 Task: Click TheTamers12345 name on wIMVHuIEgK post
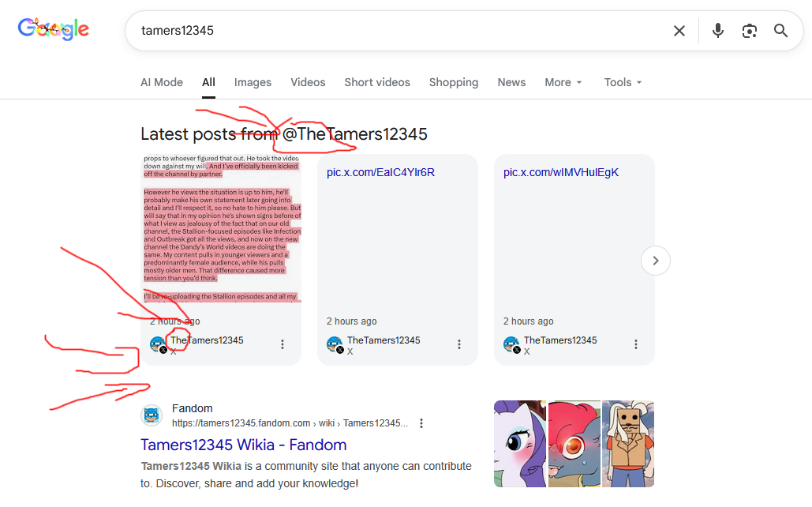pyautogui.click(x=560, y=340)
